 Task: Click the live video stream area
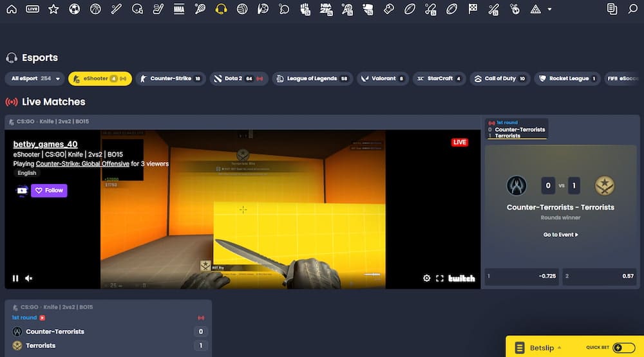tap(243, 209)
